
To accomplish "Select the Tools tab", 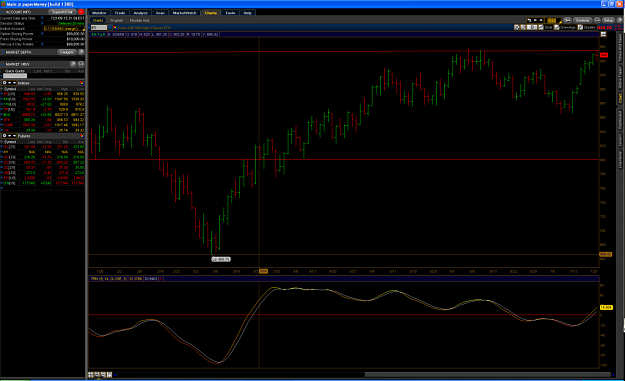I will 230,13.
